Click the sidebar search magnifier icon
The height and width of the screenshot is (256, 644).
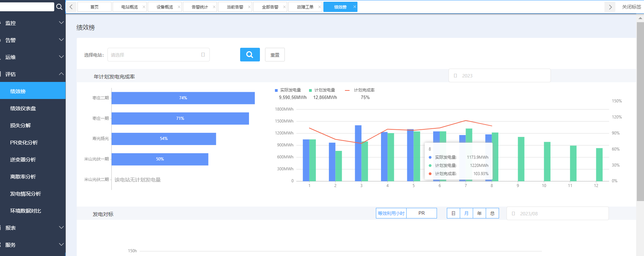point(59,7)
